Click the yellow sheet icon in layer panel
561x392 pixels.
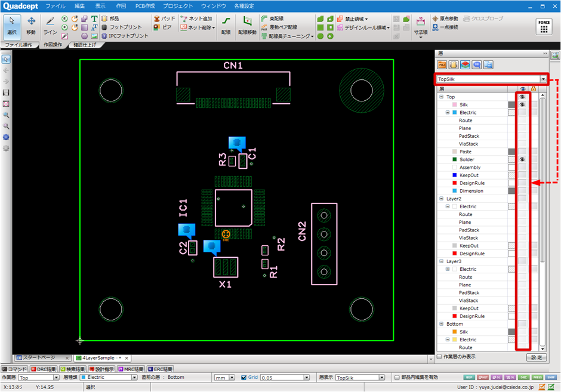point(454,65)
